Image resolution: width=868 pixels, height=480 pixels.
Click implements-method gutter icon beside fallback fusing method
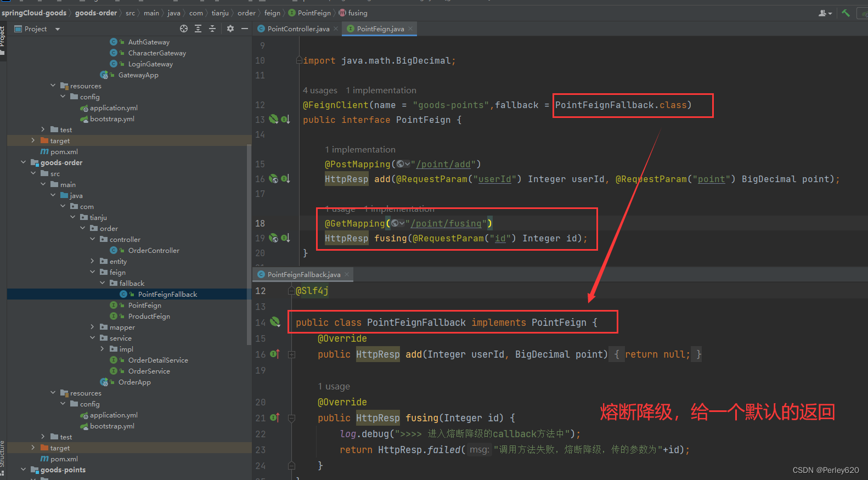(275, 417)
